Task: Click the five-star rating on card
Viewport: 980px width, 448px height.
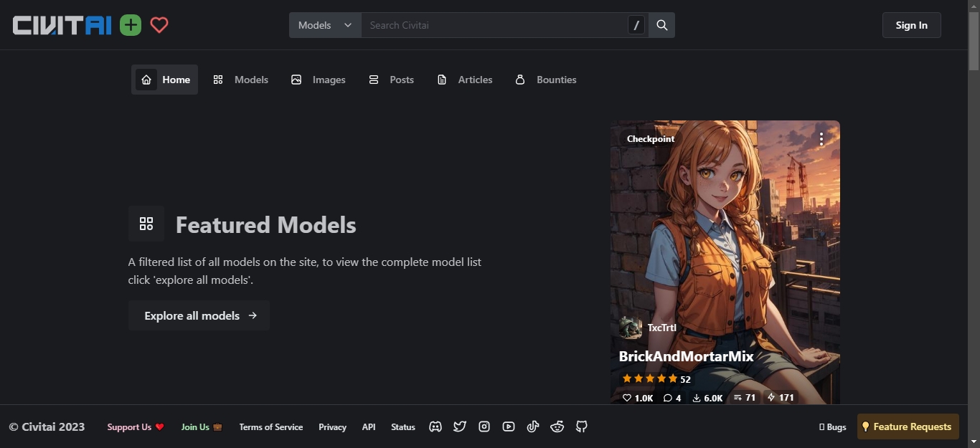Action: click(649, 378)
